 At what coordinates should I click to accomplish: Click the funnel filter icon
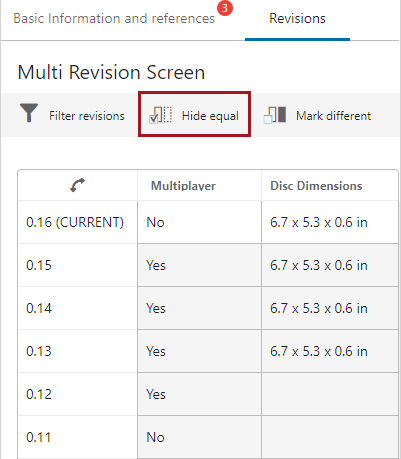click(x=29, y=113)
